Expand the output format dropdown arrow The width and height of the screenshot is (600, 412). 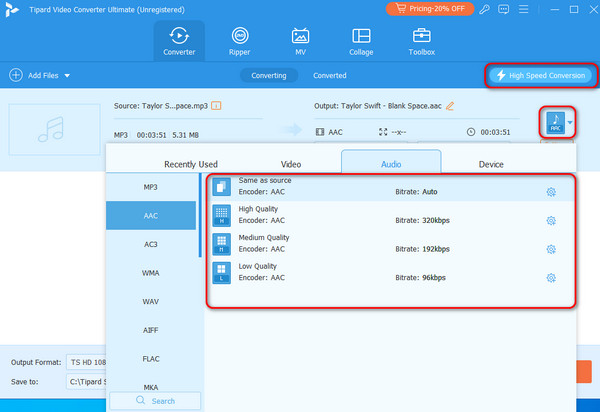click(570, 122)
